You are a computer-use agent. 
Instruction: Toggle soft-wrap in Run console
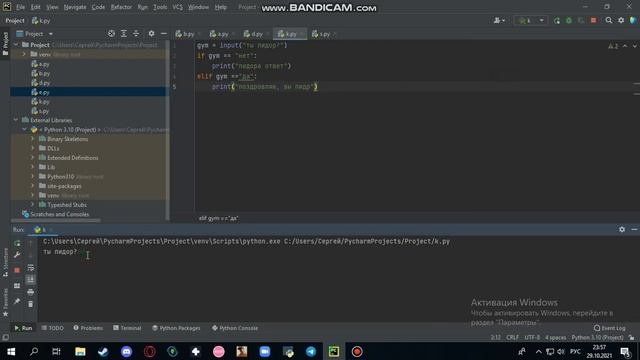point(31,267)
